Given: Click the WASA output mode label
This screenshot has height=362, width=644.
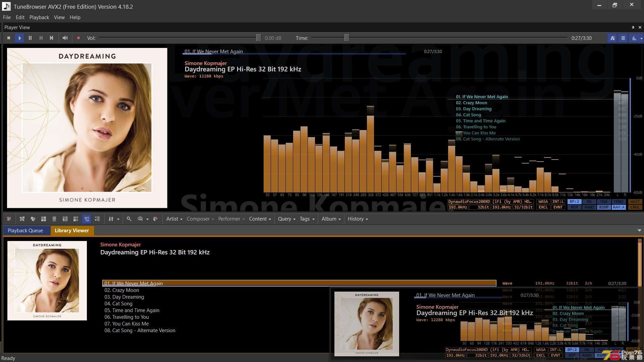Looking at the screenshot, I should (x=543, y=201).
